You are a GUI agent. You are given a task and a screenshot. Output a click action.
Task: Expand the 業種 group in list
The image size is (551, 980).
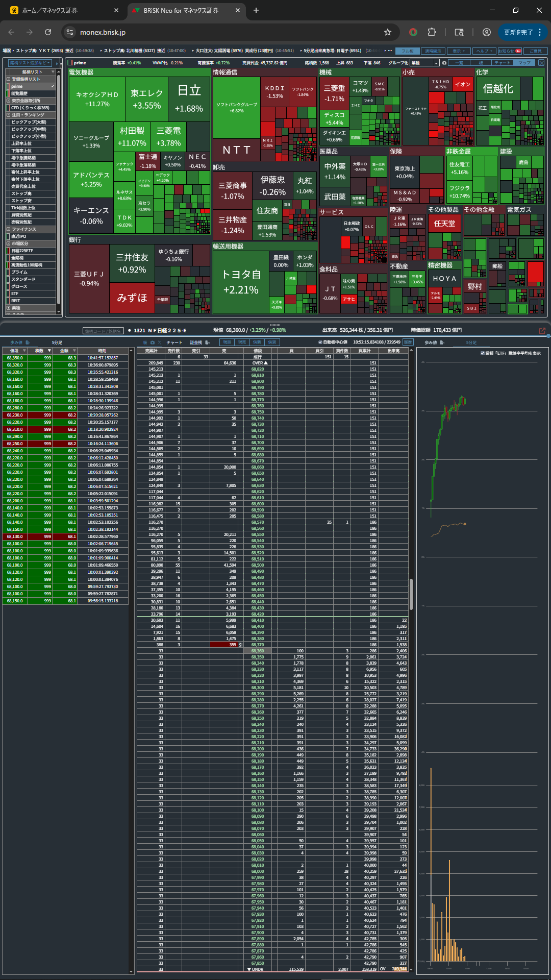click(x=8, y=308)
